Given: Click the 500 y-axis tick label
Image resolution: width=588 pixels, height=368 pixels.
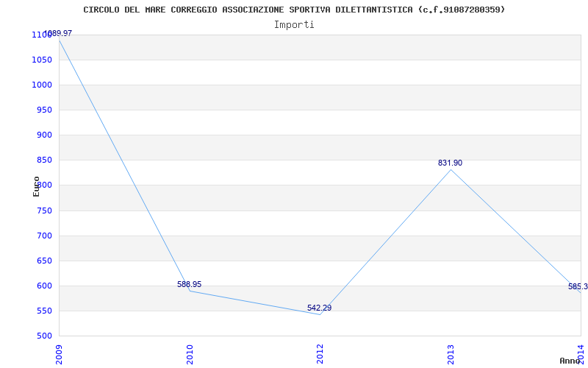Looking at the screenshot, I should [x=44, y=336].
